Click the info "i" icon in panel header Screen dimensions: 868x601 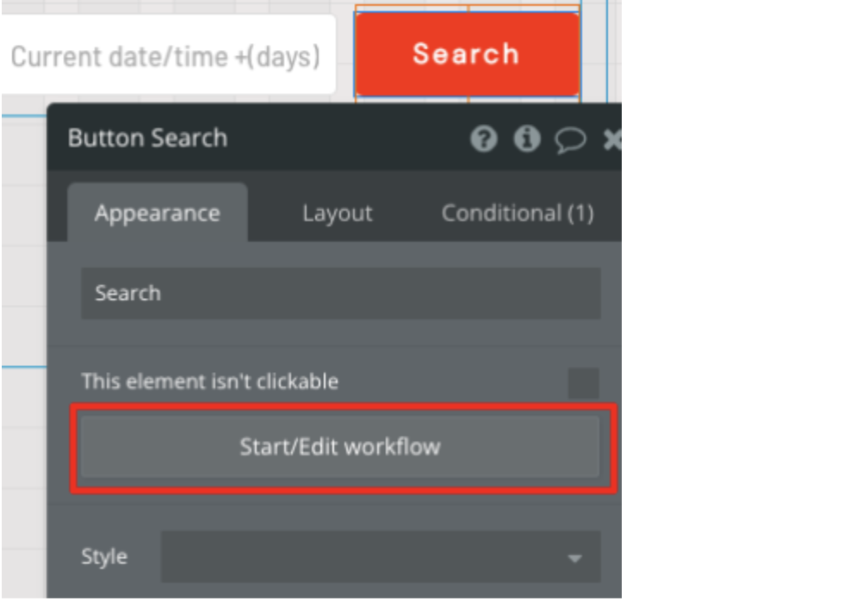(x=526, y=139)
